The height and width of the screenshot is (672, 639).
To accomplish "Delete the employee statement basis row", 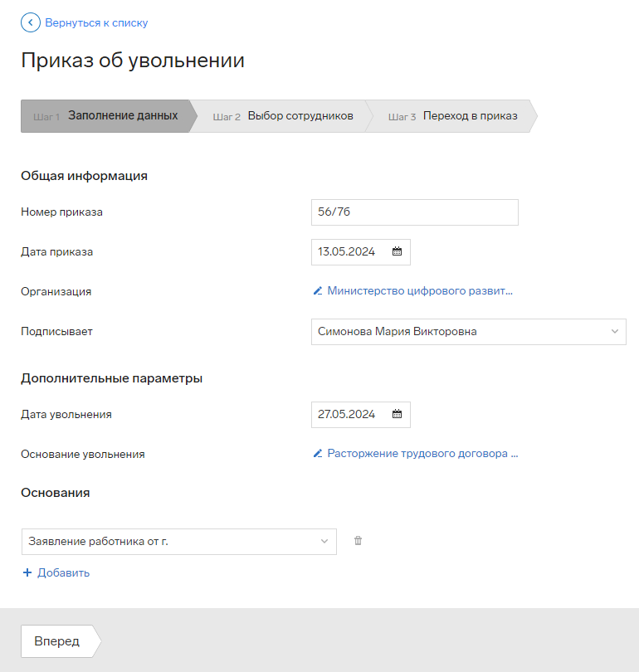I will 358,541.
